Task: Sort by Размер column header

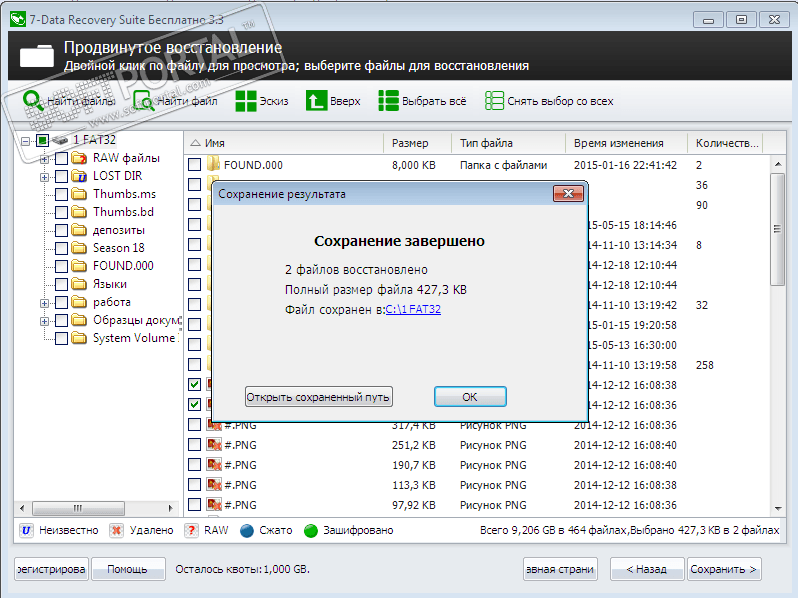Action: (417, 143)
